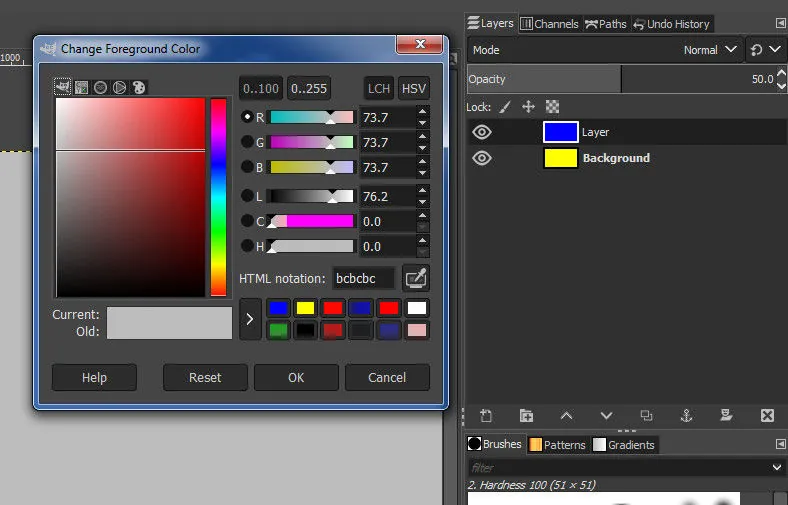Switch to the Patterns tab
Image resolution: width=788 pixels, height=505 pixels.
pyautogui.click(x=557, y=445)
